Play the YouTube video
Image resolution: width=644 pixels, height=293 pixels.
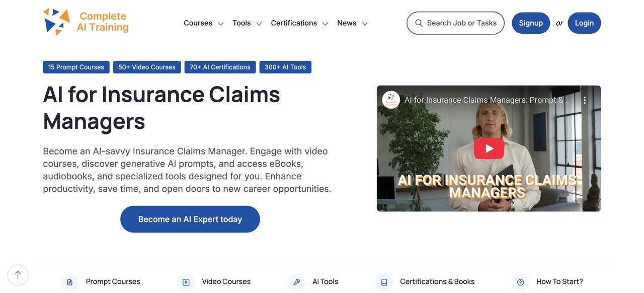pyautogui.click(x=489, y=149)
